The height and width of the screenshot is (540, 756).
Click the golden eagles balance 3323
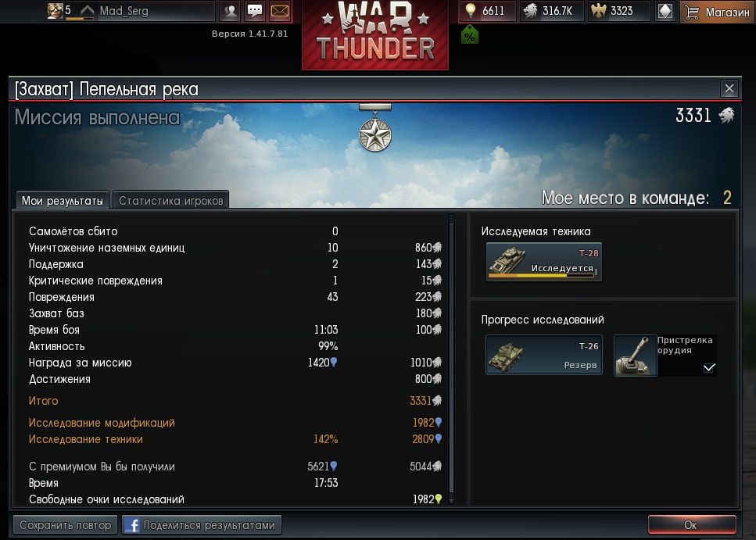pos(619,11)
